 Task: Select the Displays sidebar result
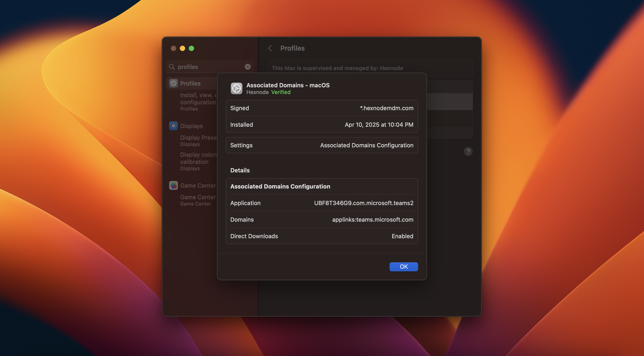192,126
